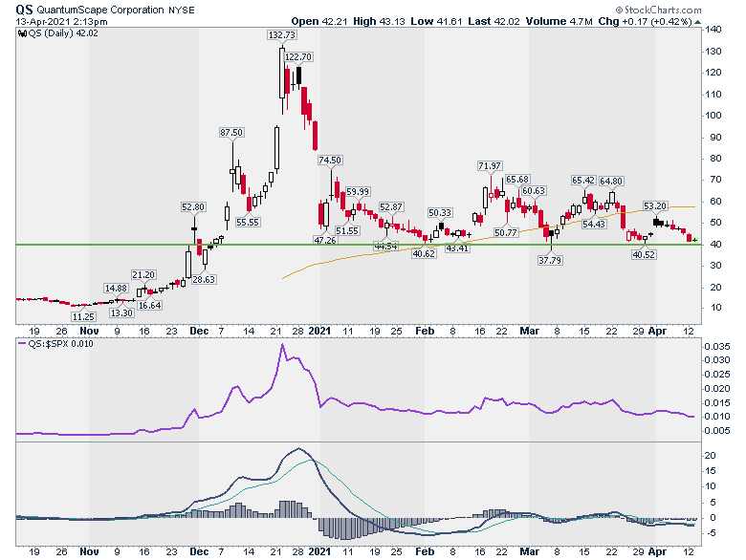Click the 28.63 low price label
This screenshot has height=560, width=746.
(204, 280)
